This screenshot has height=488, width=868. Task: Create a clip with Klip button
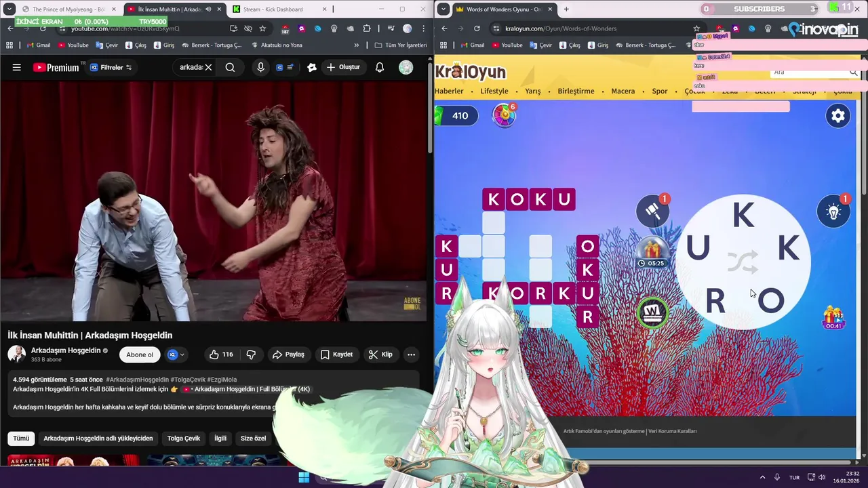click(380, 354)
